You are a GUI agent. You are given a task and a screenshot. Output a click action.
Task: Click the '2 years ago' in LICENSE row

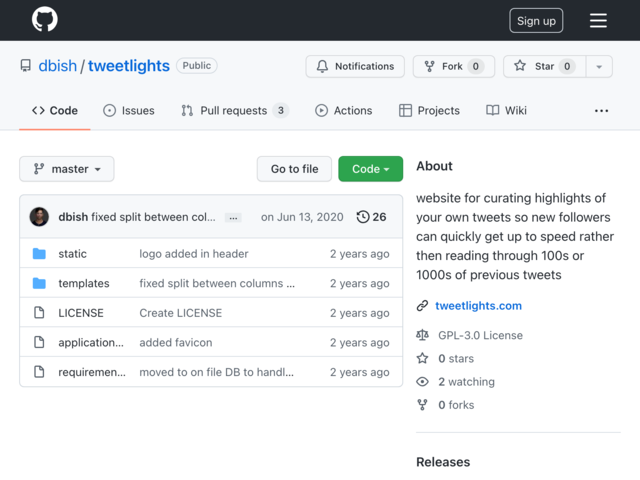click(360, 313)
